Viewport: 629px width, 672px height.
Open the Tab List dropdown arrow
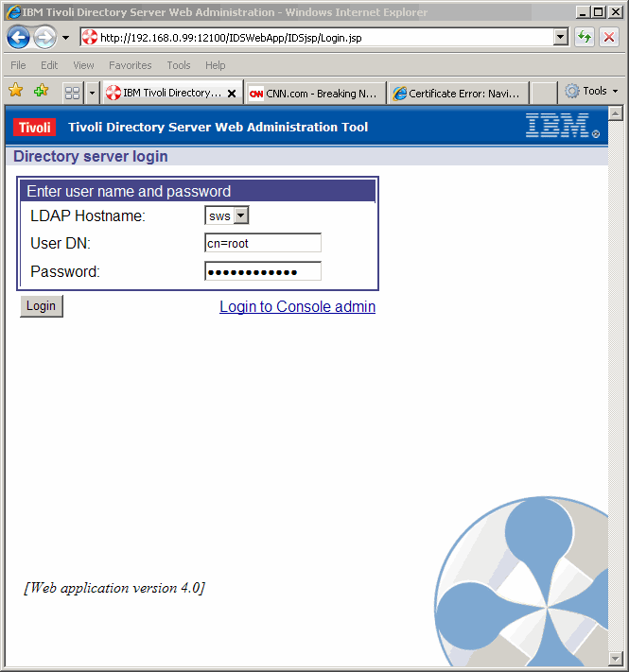(92, 93)
